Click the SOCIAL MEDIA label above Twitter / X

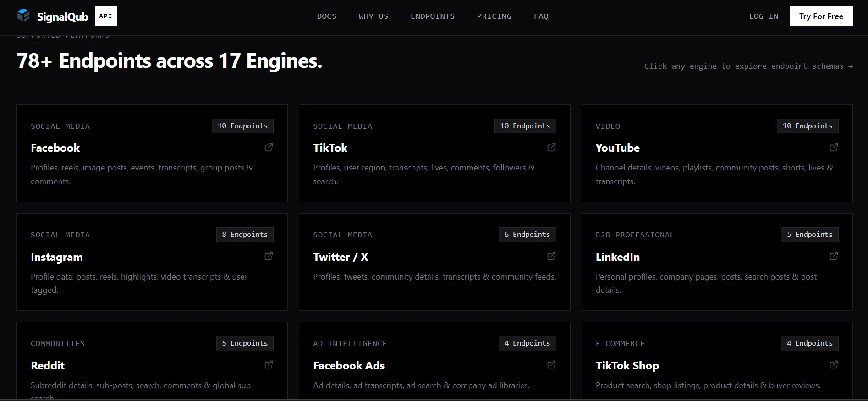pyautogui.click(x=342, y=235)
